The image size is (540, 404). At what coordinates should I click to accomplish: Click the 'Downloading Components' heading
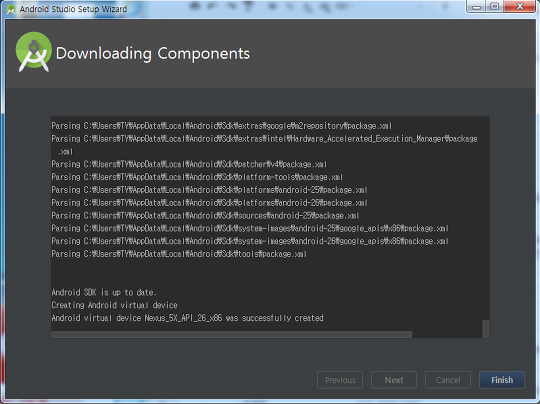click(x=153, y=53)
